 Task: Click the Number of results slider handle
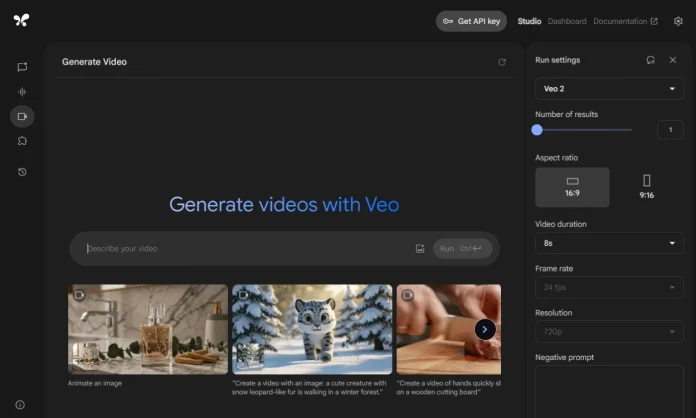[x=537, y=130]
